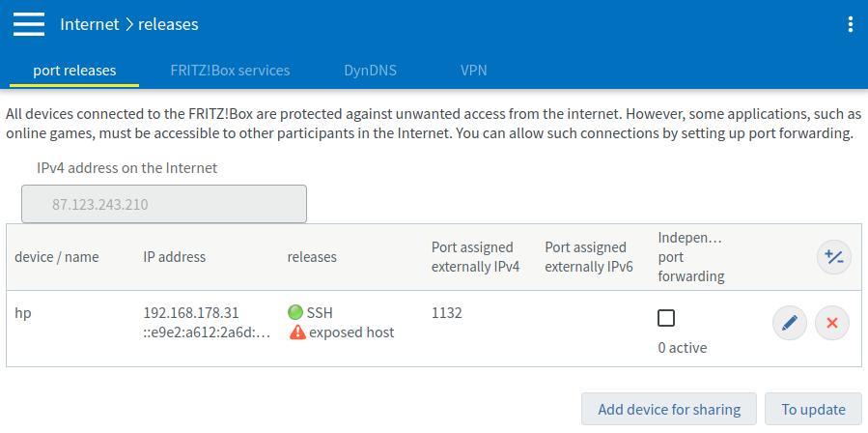868x433 pixels.
Task: Click the IP address column header
Action: coord(175,257)
